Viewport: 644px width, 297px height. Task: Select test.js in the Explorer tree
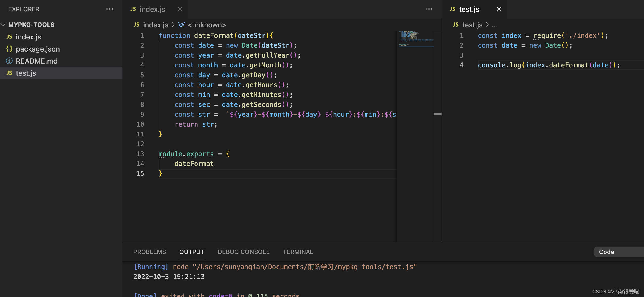click(x=26, y=73)
